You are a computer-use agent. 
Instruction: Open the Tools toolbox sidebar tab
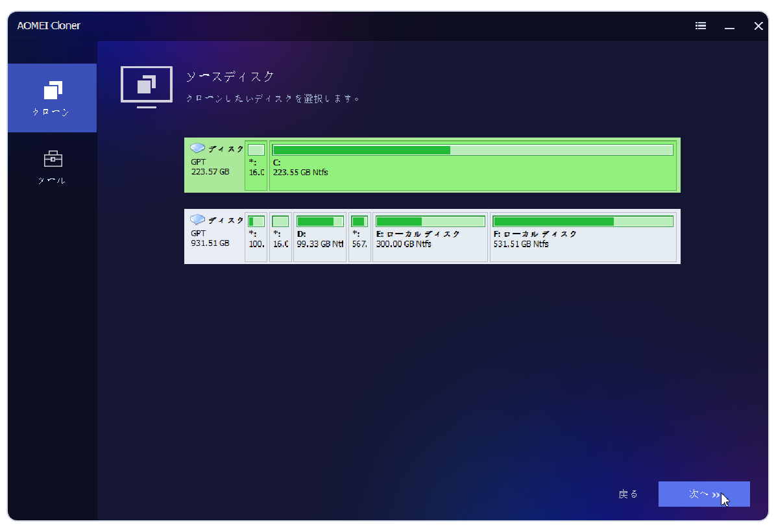click(x=52, y=166)
